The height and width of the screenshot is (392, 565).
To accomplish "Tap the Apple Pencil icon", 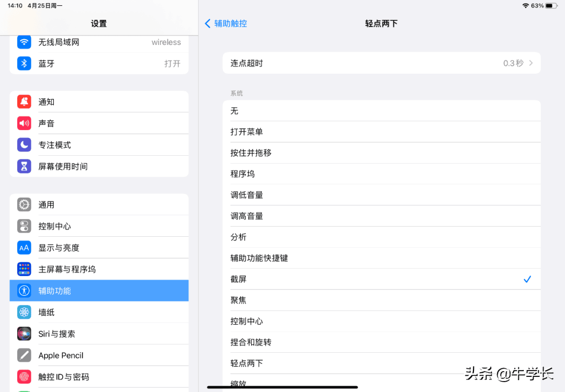I will (24, 355).
